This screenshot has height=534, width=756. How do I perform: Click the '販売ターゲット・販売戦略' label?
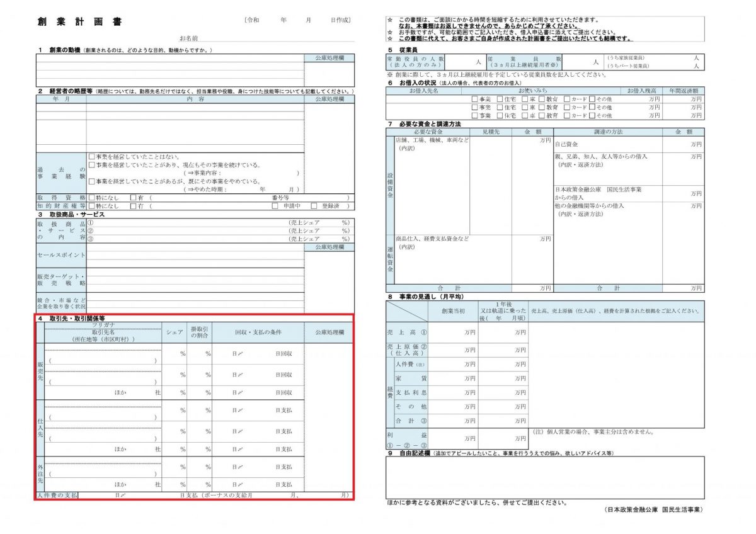click(x=61, y=280)
